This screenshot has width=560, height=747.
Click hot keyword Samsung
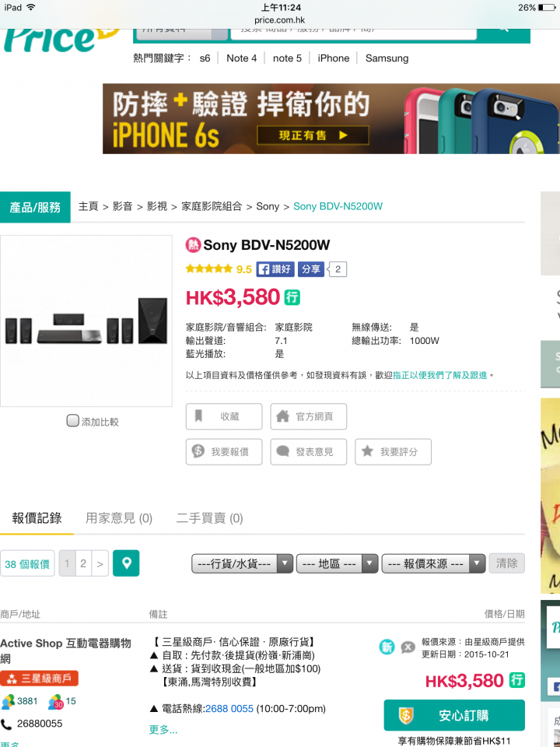point(387,58)
